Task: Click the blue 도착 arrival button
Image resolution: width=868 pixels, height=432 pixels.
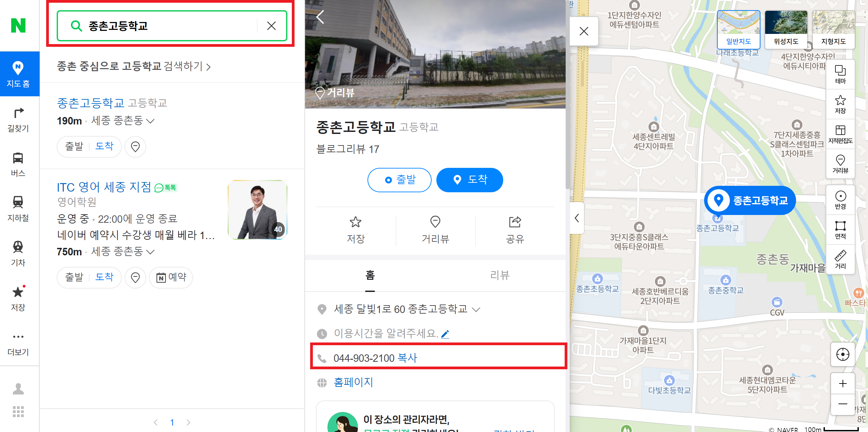Action: pos(470,180)
